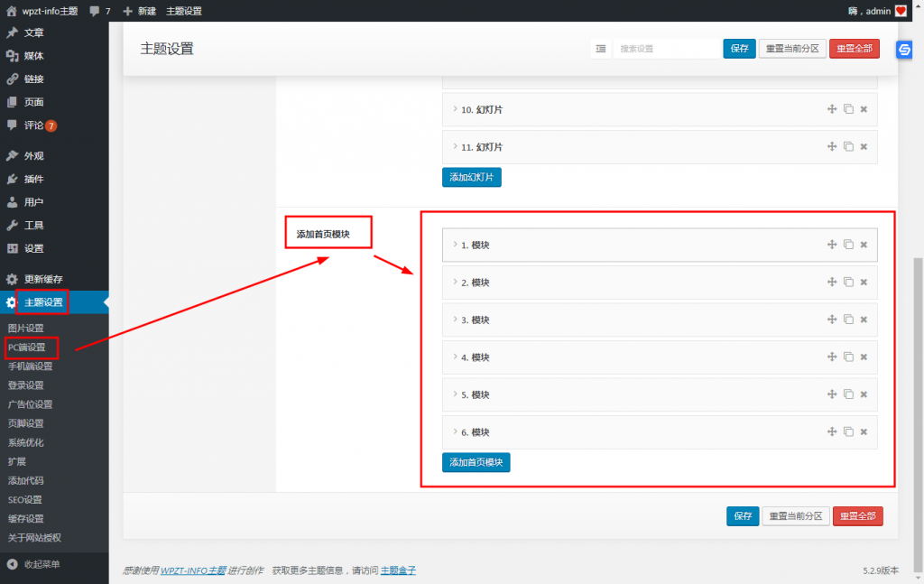The image size is (924, 584).
Task: Select PC端设置 submenu item
Action: [26, 348]
